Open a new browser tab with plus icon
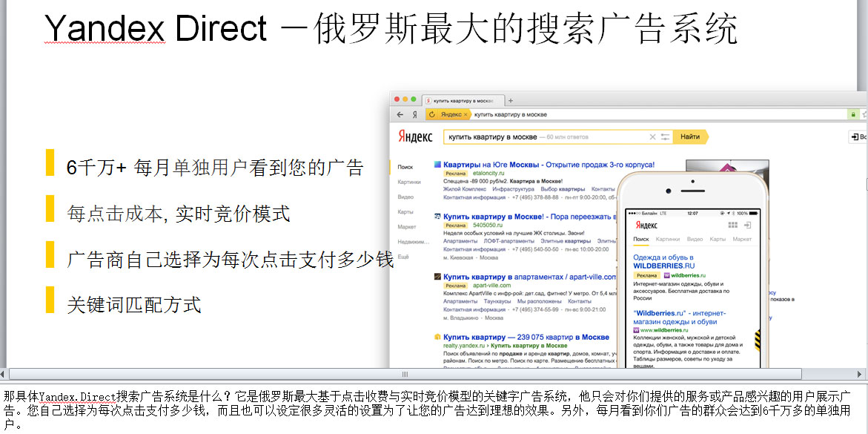This screenshot has width=868, height=434. tap(511, 100)
